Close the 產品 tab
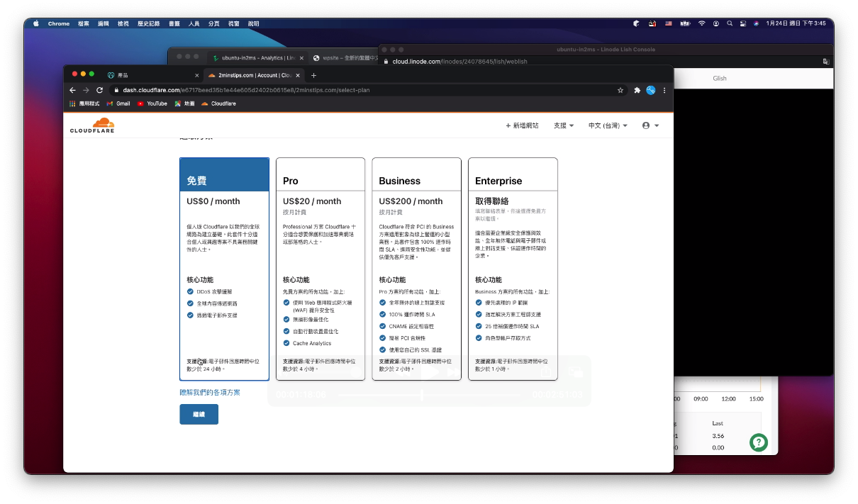Image resolution: width=858 pixels, height=504 pixels. [x=197, y=75]
